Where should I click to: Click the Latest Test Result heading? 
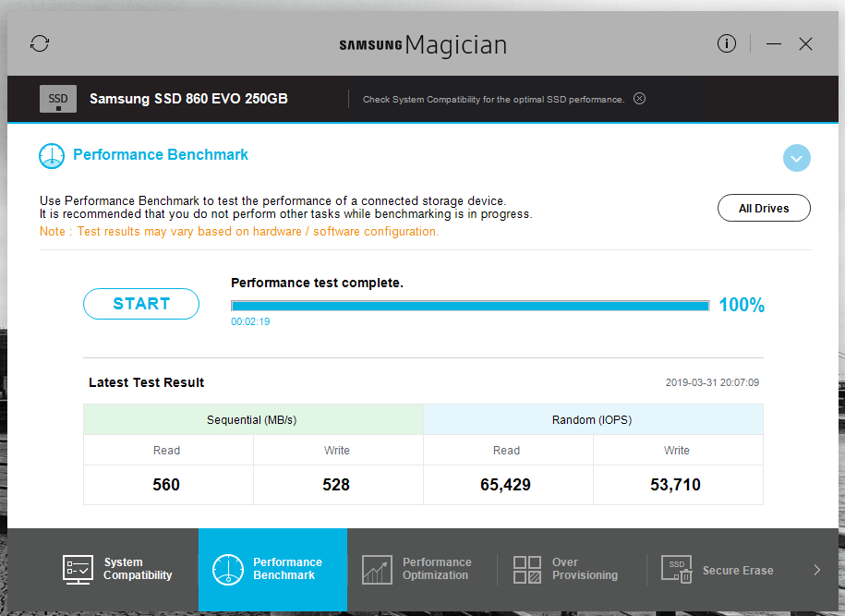(147, 382)
